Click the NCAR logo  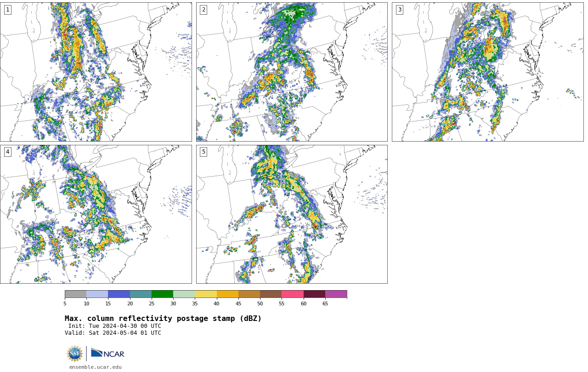[107, 353]
